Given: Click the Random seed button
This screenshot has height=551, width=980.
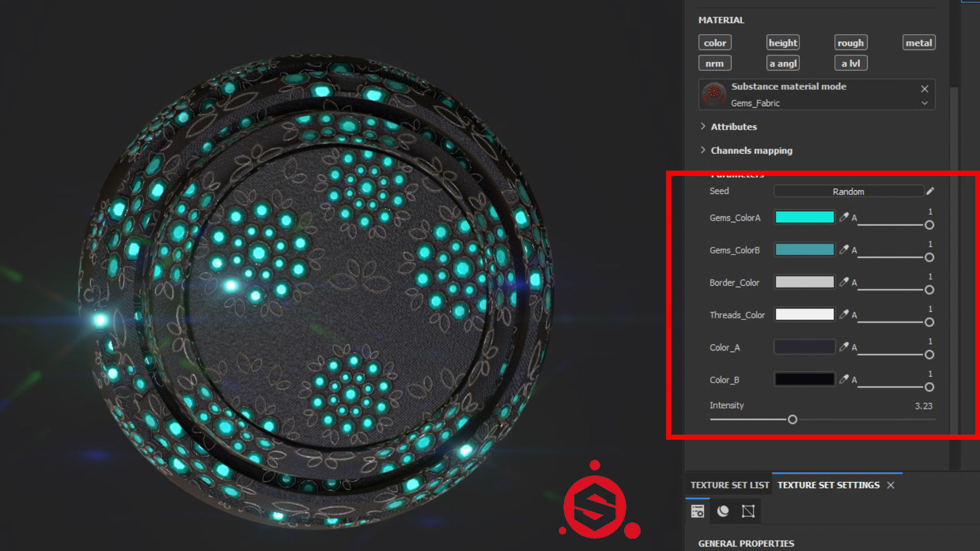Looking at the screenshot, I should (x=849, y=191).
